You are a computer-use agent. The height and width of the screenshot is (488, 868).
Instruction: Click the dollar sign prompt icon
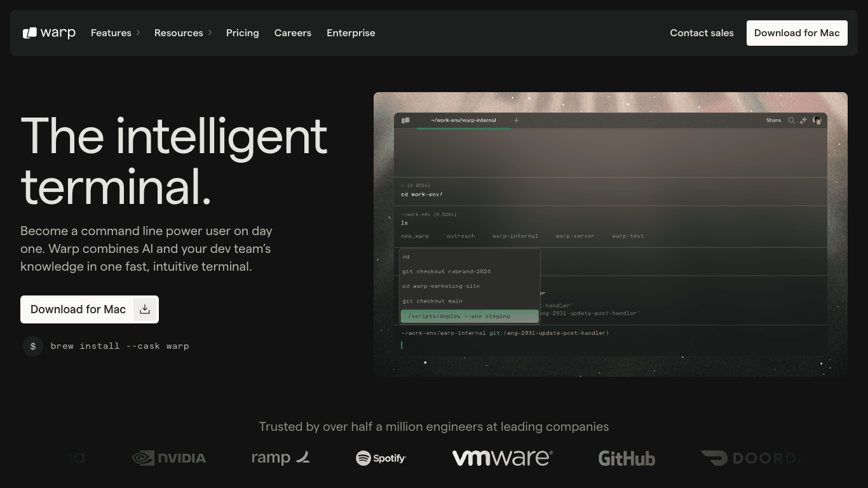pyautogui.click(x=33, y=346)
